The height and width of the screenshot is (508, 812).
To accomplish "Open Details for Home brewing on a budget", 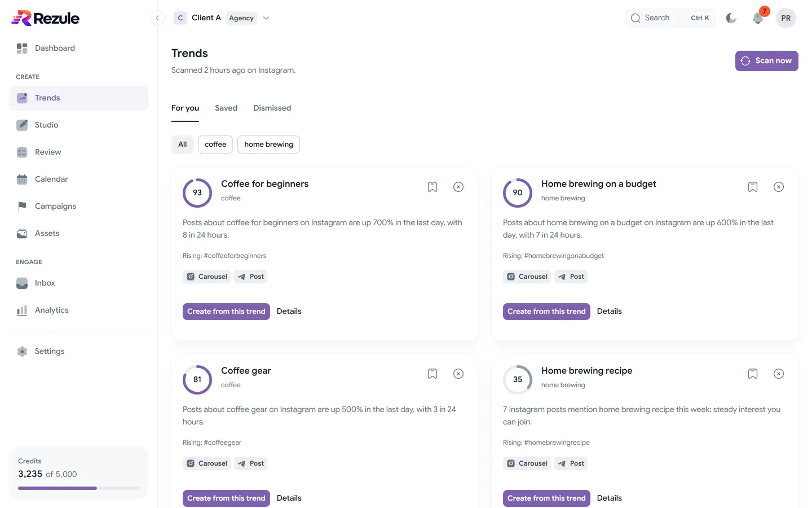I will tap(610, 312).
